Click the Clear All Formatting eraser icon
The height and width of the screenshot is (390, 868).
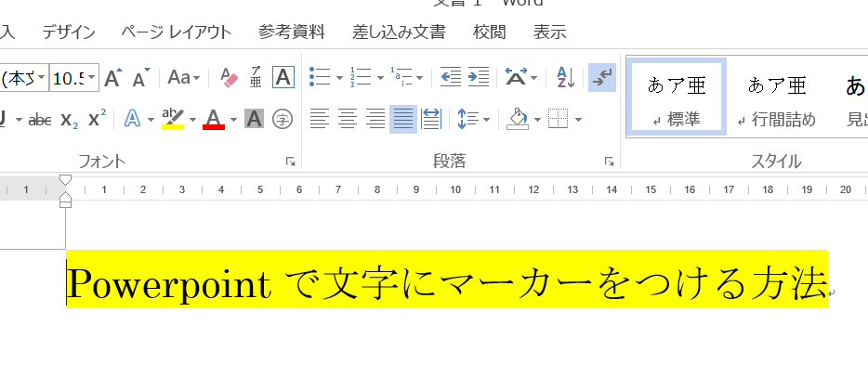tap(229, 77)
